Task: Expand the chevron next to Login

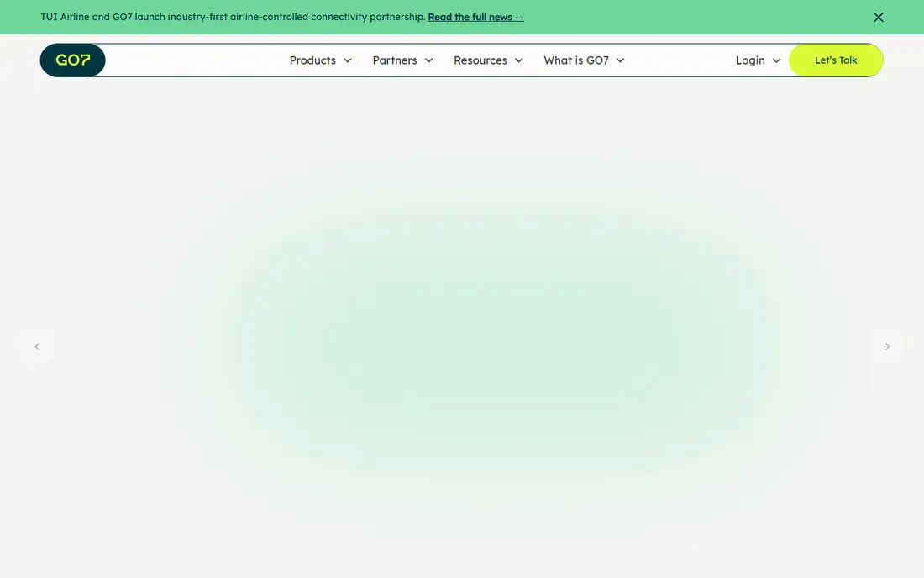Action: click(776, 60)
